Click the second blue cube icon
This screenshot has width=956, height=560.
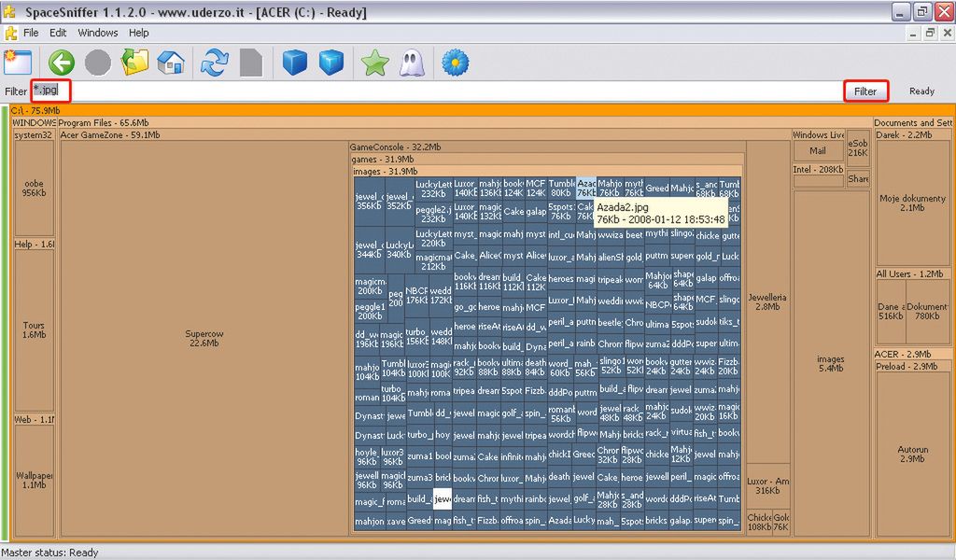[x=331, y=63]
